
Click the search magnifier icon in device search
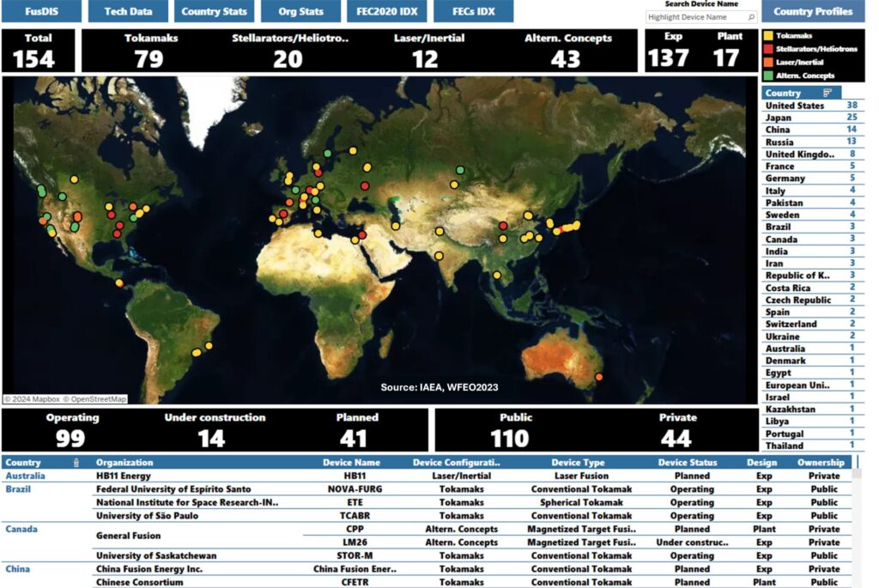pyautogui.click(x=751, y=17)
